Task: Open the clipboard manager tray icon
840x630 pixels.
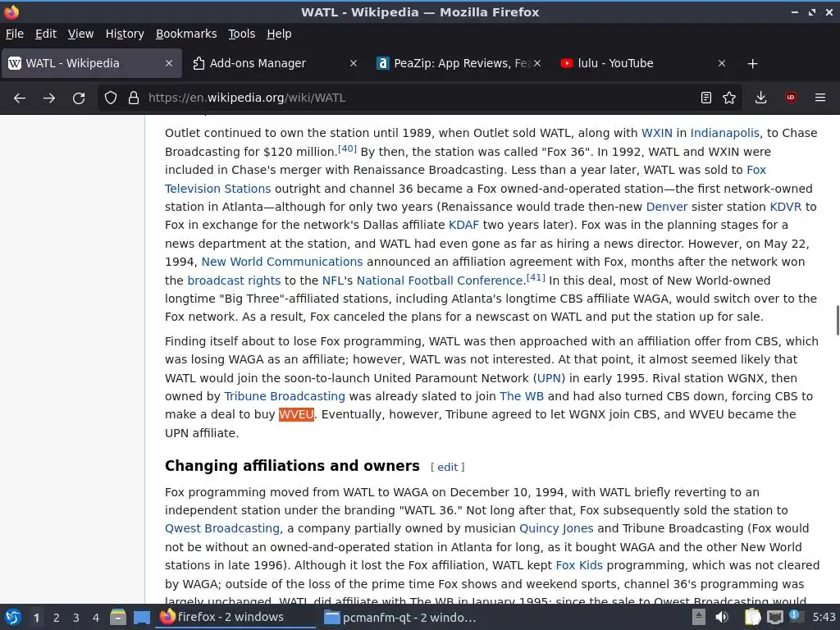Action: [x=751, y=617]
